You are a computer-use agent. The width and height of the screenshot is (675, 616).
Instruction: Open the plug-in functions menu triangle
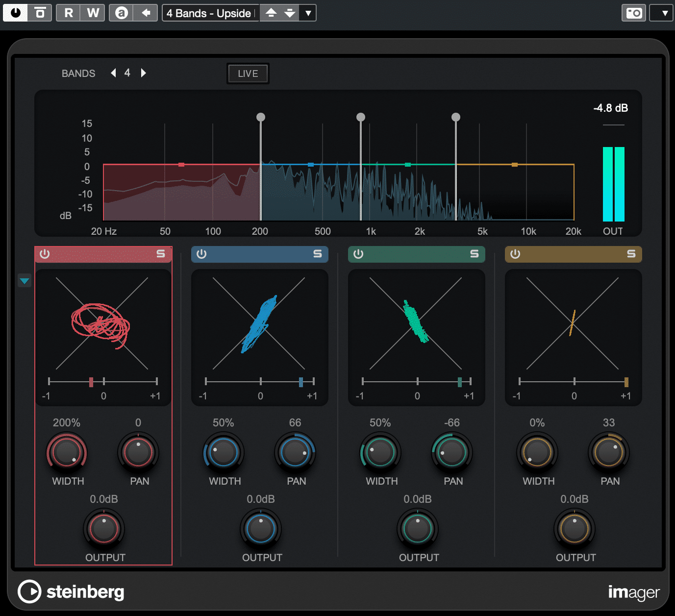coord(661,13)
